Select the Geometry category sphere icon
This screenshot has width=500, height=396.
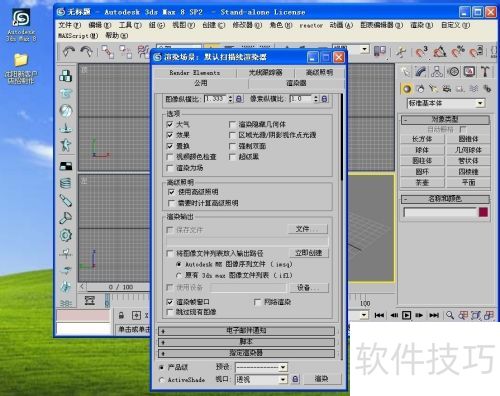click(406, 89)
